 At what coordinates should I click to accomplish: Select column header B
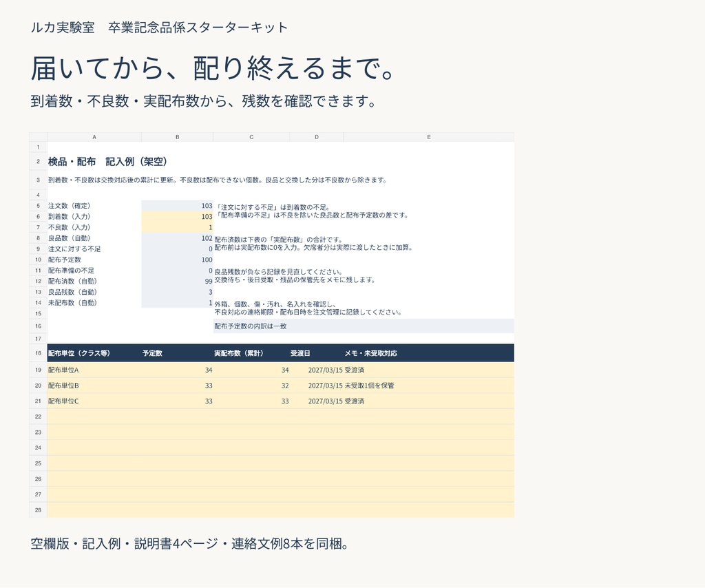pyautogui.click(x=178, y=137)
